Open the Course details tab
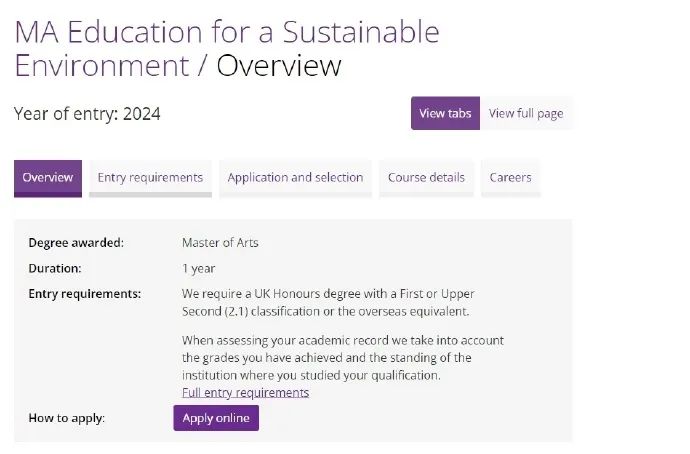Viewport: 690px width, 454px height. (426, 177)
